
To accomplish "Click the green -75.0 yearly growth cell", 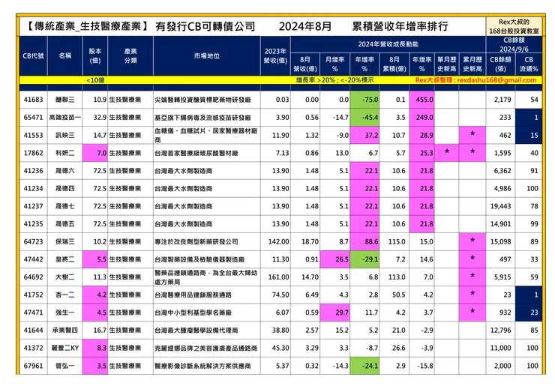I will tap(364, 100).
